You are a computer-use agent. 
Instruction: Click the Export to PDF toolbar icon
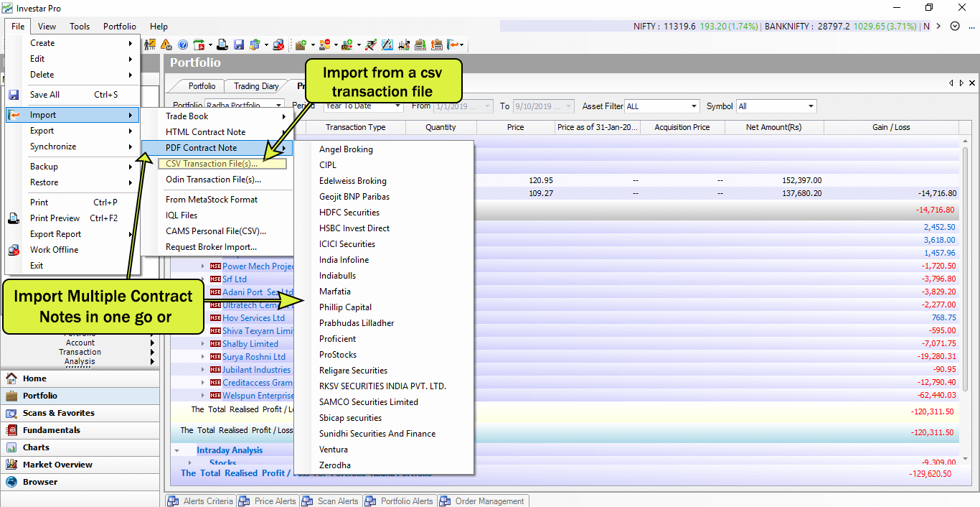[200, 45]
